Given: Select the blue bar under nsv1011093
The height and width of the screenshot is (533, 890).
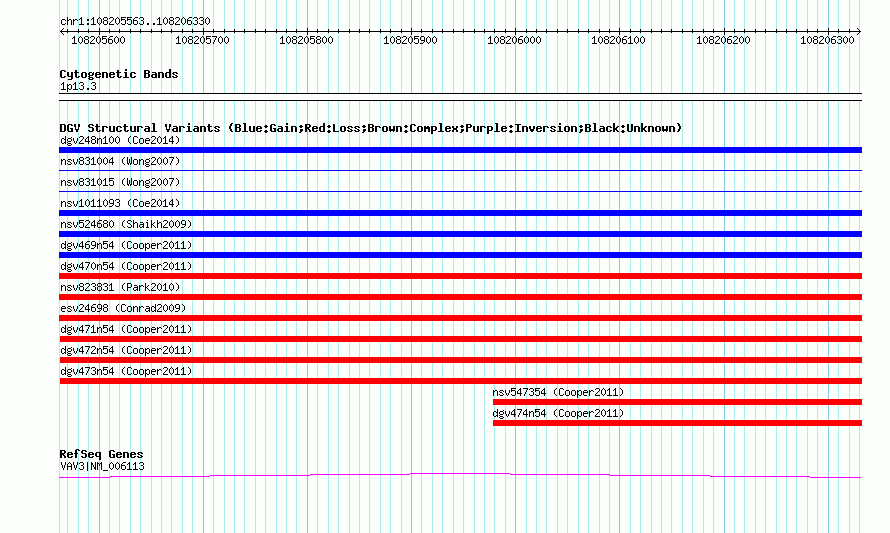Looking at the screenshot, I should click(460, 213).
